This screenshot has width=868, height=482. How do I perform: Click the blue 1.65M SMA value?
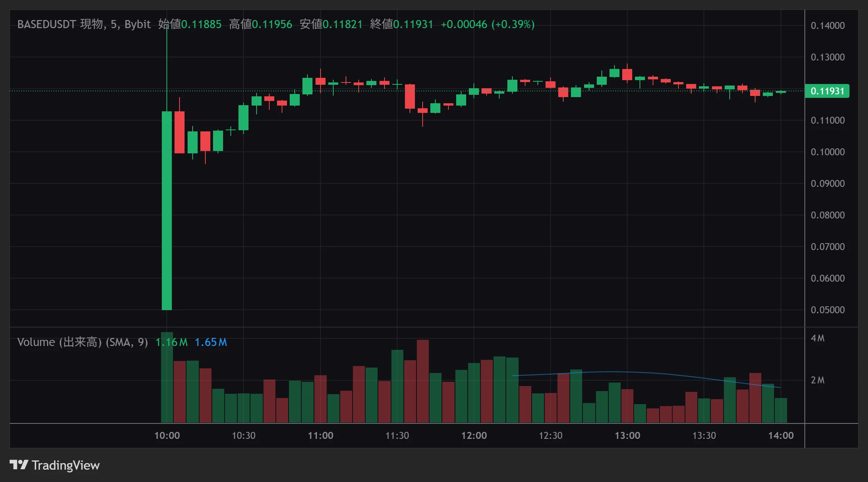[211, 342]
